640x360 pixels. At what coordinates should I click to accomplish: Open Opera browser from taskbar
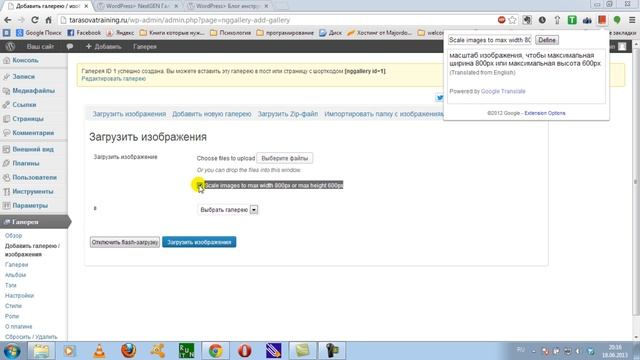(x=244, y=351)
